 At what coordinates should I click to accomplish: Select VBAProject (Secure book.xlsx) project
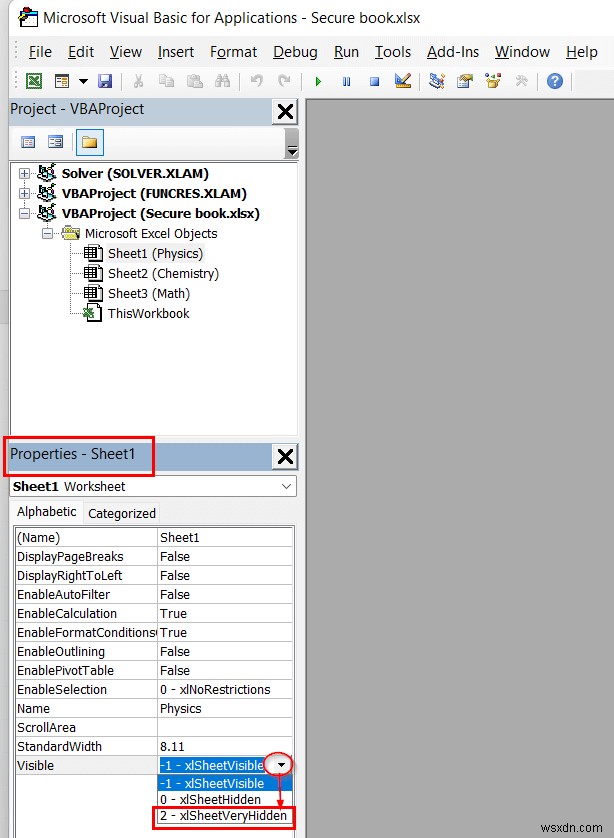tap(160, 214)
